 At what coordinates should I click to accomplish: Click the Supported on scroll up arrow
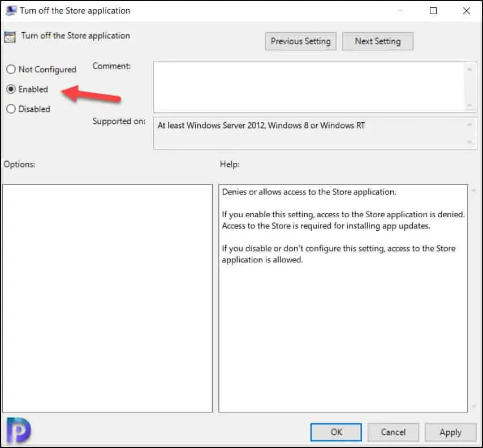pos(470,125)
